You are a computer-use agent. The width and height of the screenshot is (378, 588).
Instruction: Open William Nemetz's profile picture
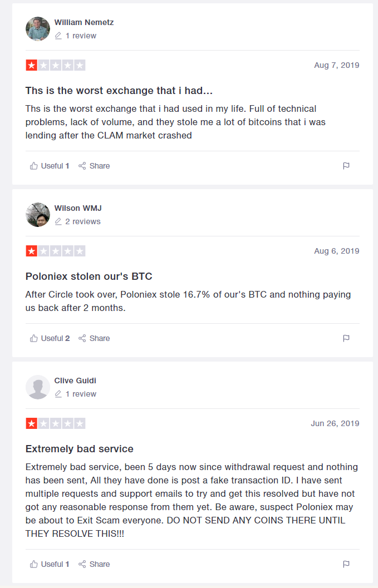pyautogui.click(x=37, y=29)
